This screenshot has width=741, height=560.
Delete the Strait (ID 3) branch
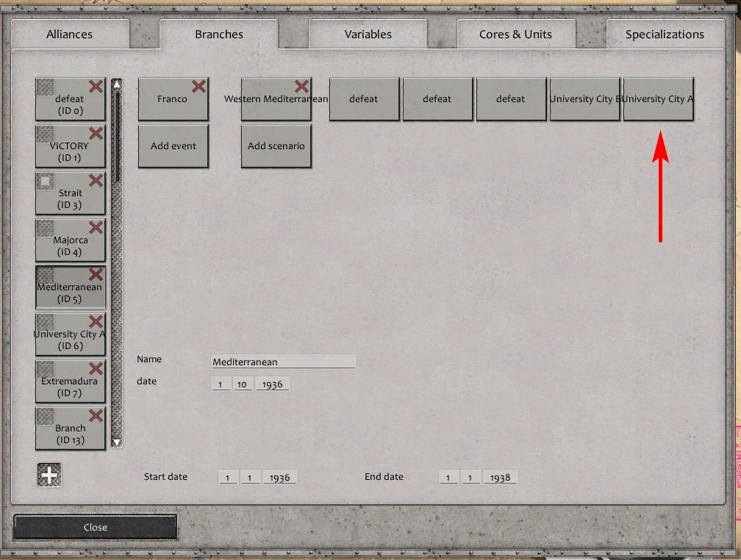click(96, 181)
